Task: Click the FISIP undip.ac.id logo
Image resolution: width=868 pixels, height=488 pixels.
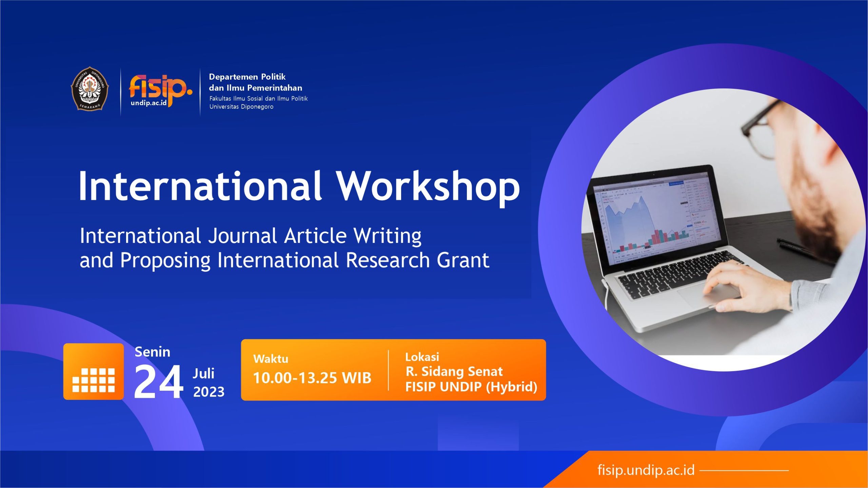Action: (x=160, y=91)
